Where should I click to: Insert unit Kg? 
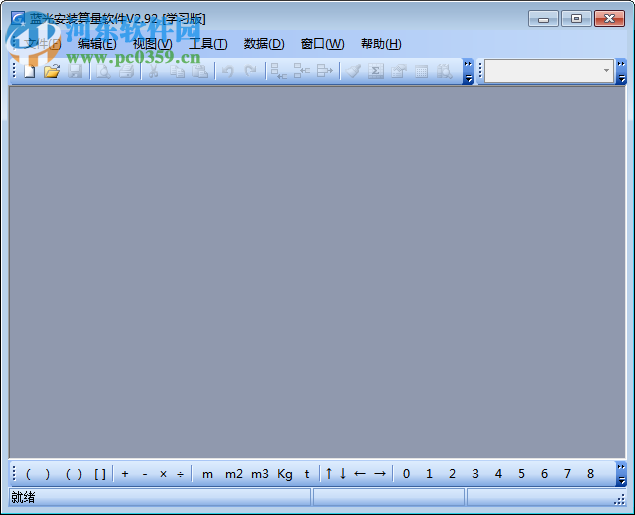[x=285, y=474]
